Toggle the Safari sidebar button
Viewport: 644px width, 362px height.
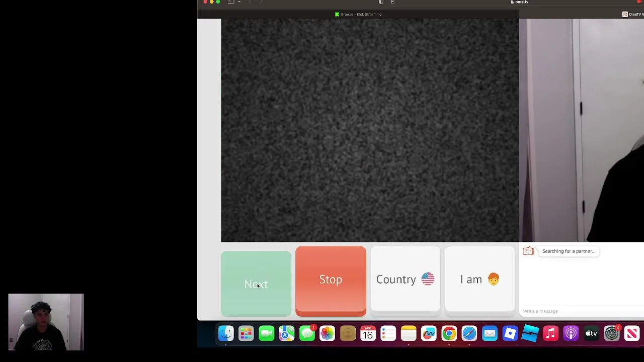(230, 2)
